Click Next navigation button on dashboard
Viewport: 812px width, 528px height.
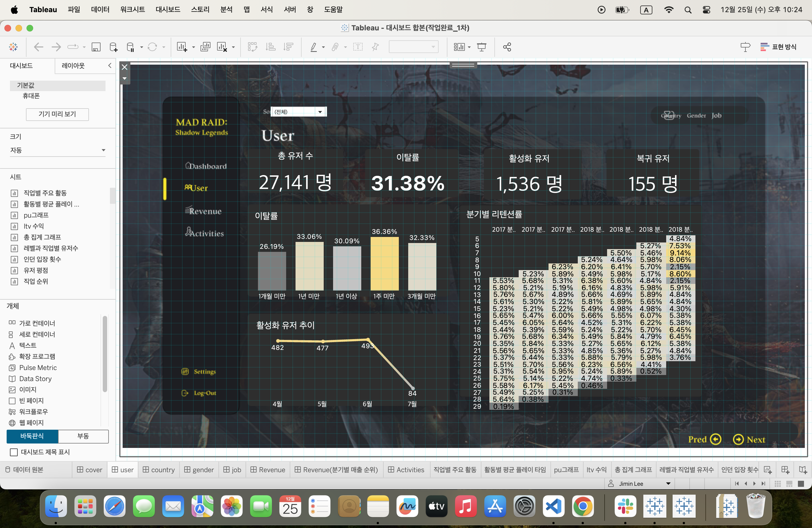pyautogui.click(x=749, y=440)
